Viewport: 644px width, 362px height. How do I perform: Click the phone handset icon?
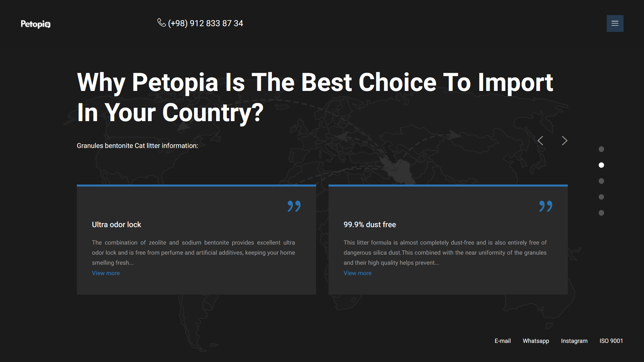pyautogui.click(x=161, y=22)
